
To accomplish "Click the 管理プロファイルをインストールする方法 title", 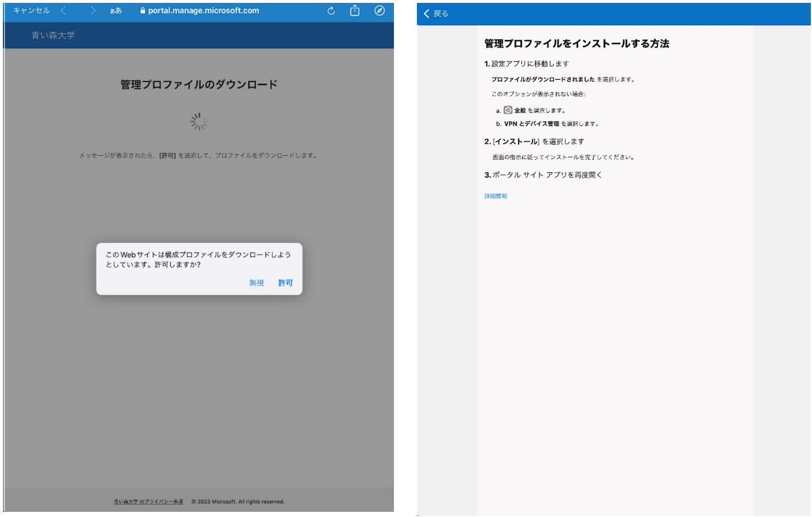I will click(x=577, y=44).
